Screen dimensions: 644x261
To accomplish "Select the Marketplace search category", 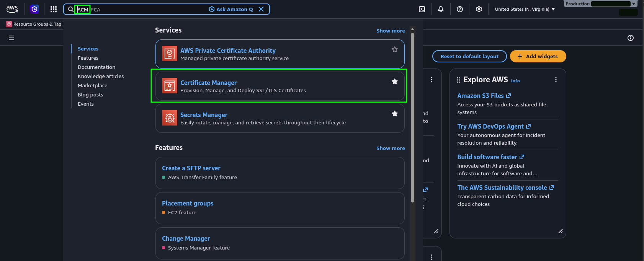I will [93, 85].
